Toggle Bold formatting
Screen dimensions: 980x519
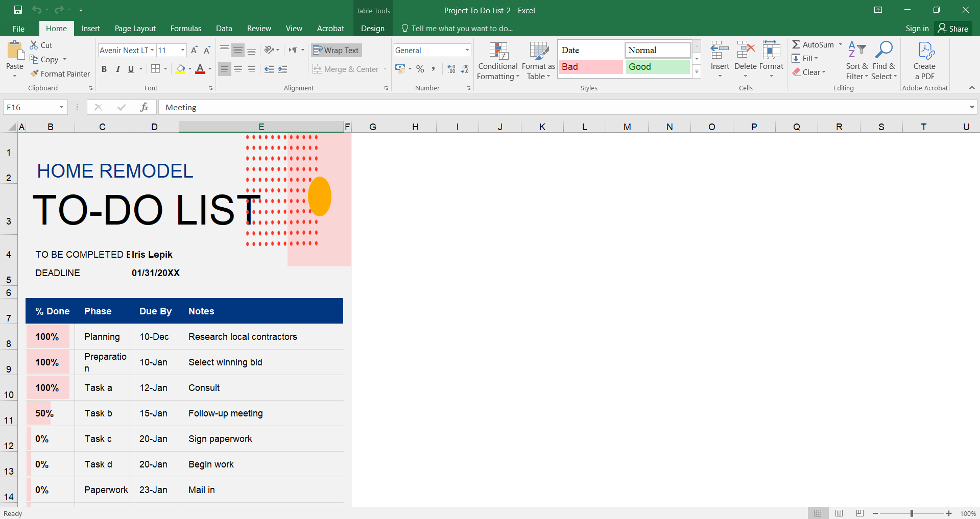(104, 69)
